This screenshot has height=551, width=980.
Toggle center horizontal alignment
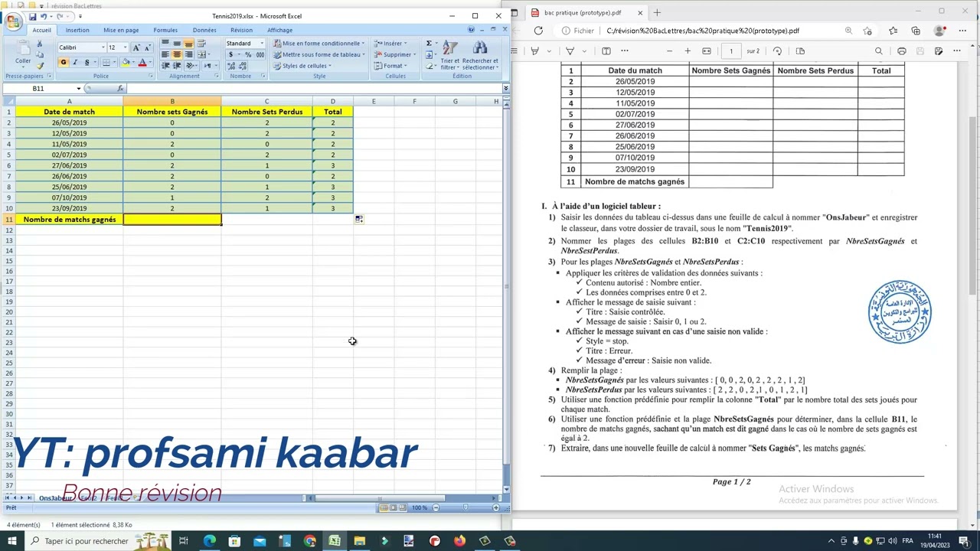pyautogui.click(x=177, y=54)
